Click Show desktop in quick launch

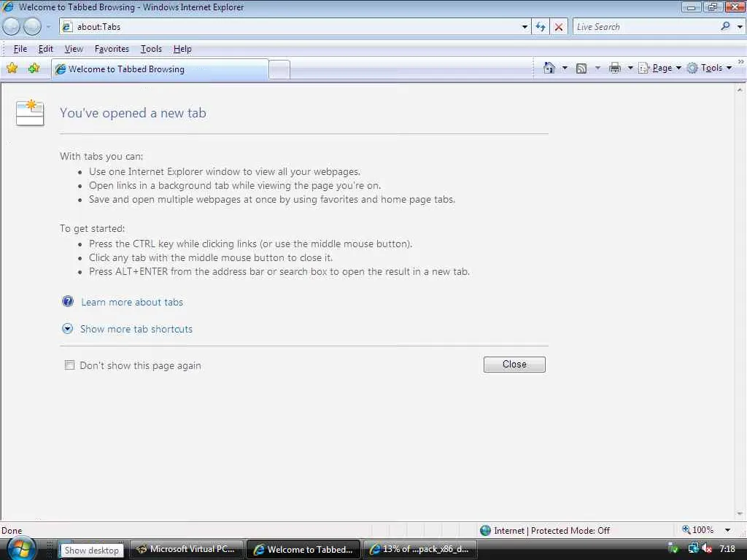click(91, 550)
